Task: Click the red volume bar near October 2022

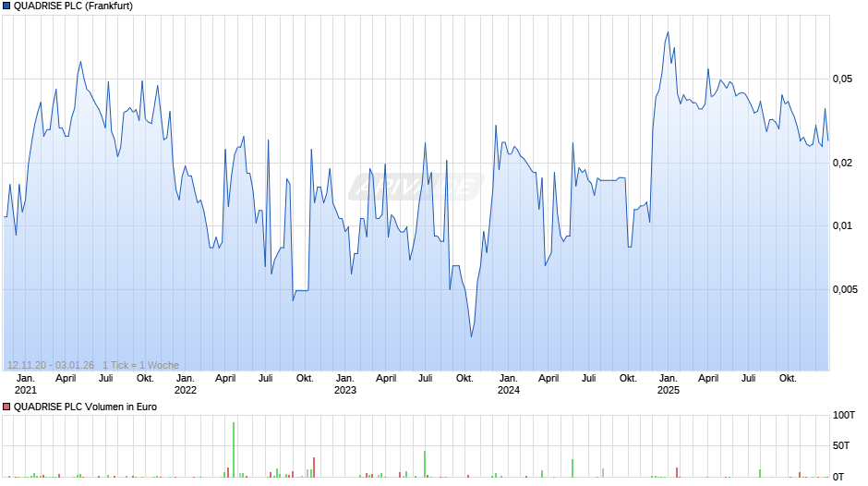Action: pos(314,468)
